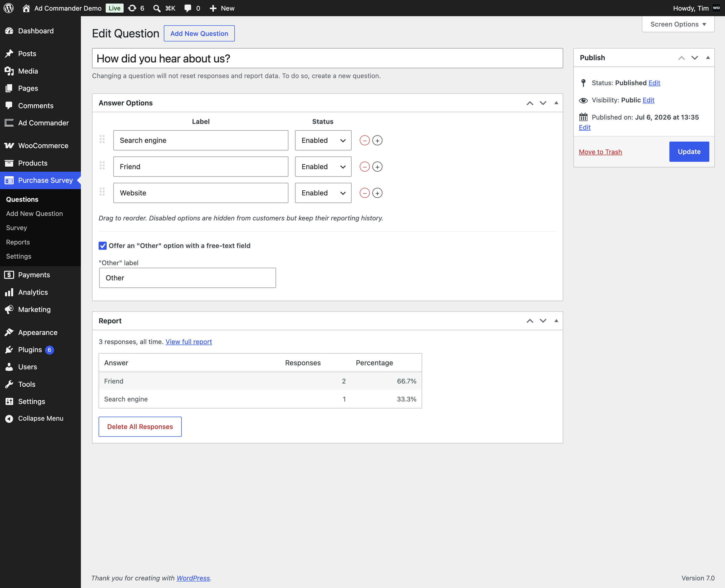Screen dimensions: 725x588
Task: Click the Delete All Responses button
Action: 140,426
